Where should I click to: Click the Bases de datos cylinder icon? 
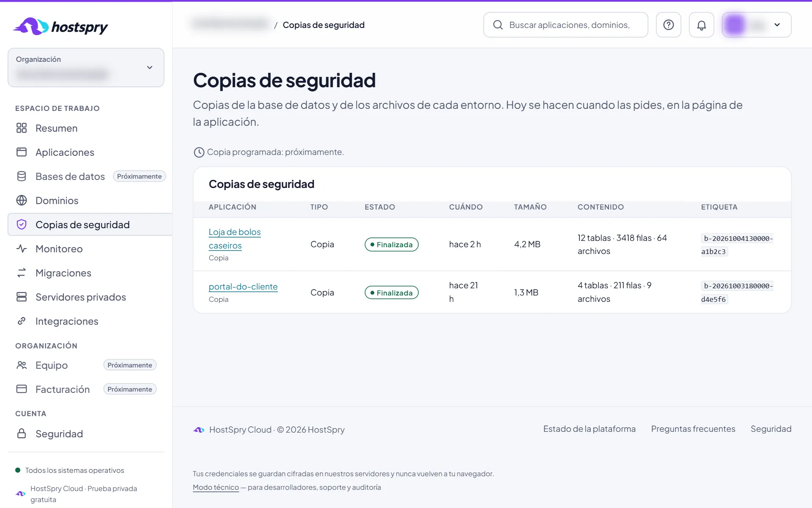pyautogui.click(x=22, y=176)
